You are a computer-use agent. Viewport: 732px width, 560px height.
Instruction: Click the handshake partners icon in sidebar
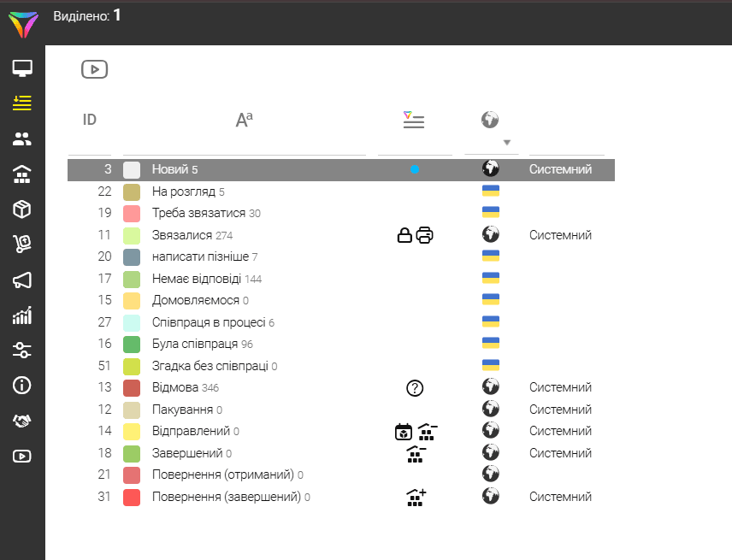pos(22,421)
